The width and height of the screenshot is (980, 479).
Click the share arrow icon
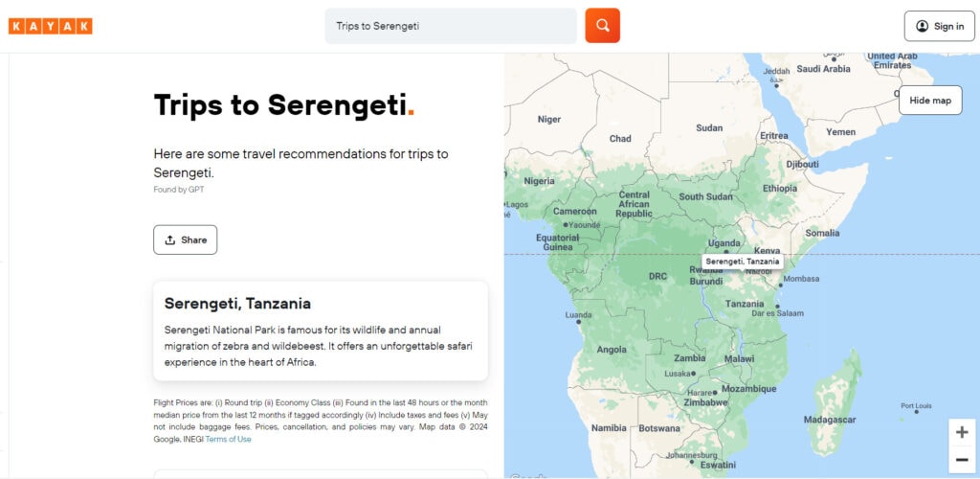[x=169, y=240]
